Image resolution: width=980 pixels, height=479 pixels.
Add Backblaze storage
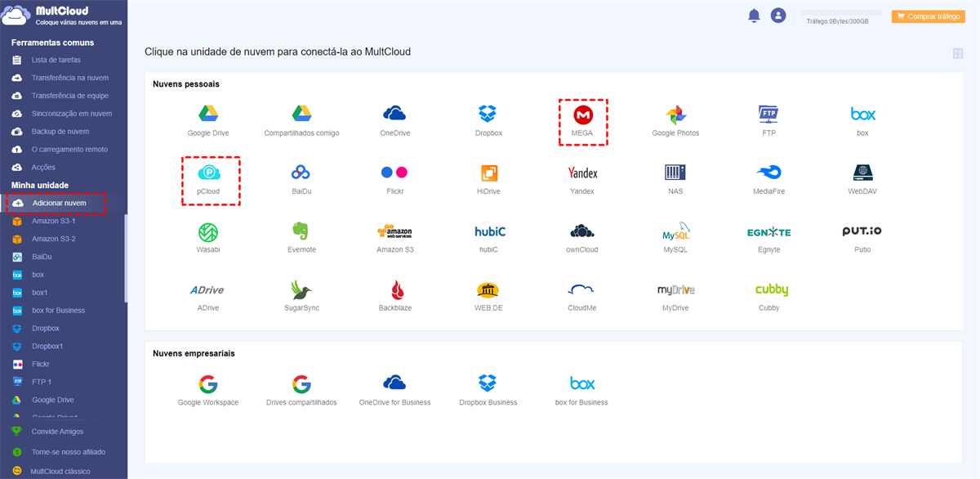[x=394, y=296]
